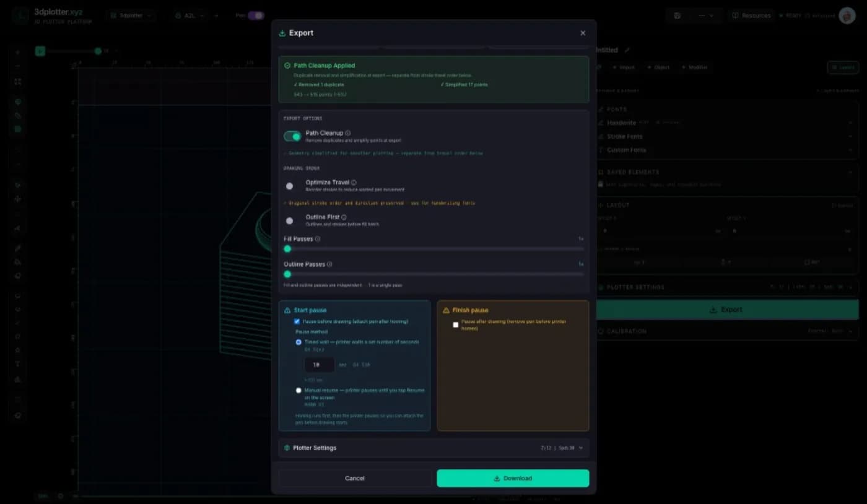Screen dimensions: 867x504
Task: Click the background Export button in side panel
Action: (x=728, y=310)
